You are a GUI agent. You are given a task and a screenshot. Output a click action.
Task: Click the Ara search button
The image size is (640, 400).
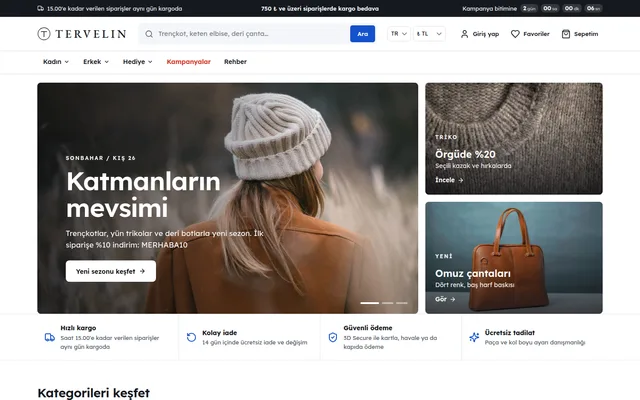(362, 34)
